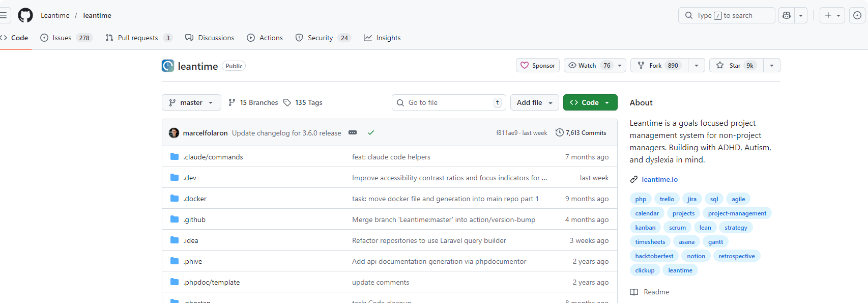This screenshot has width=868, height=303.
Task: Open the feat: claude code helpers commit message
Action: pos(391,157)
